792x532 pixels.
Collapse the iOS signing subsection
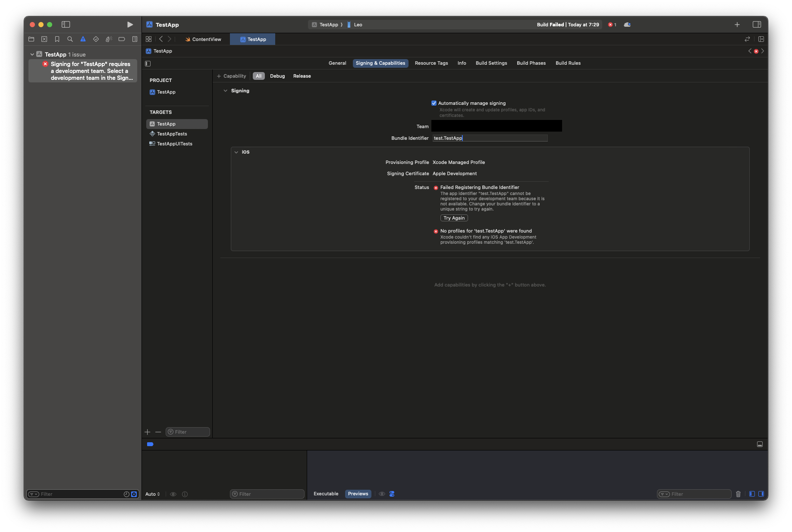click(x=237, y=152)
